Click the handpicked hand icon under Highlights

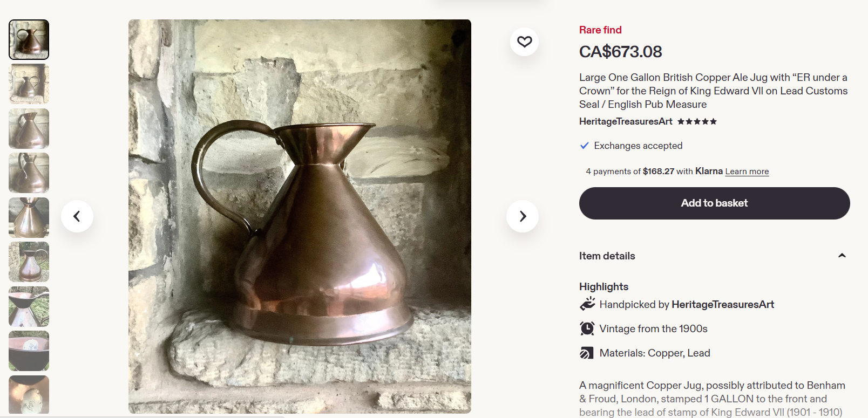coord(587,304)
